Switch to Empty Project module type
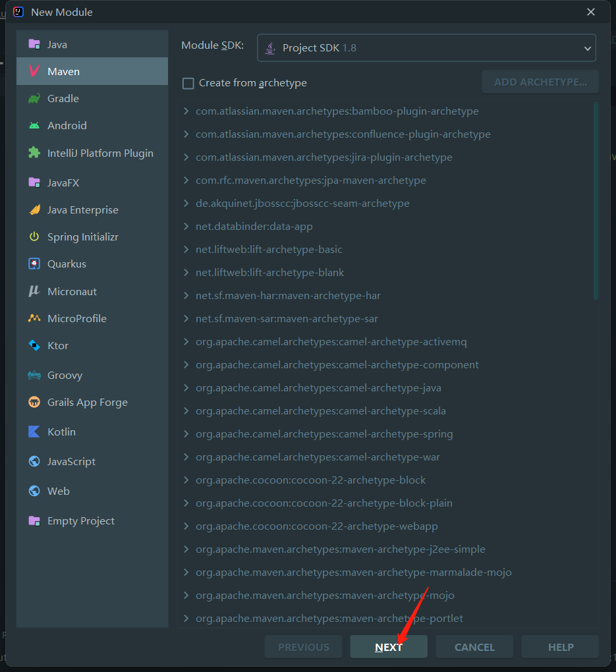 click(80, 521)
